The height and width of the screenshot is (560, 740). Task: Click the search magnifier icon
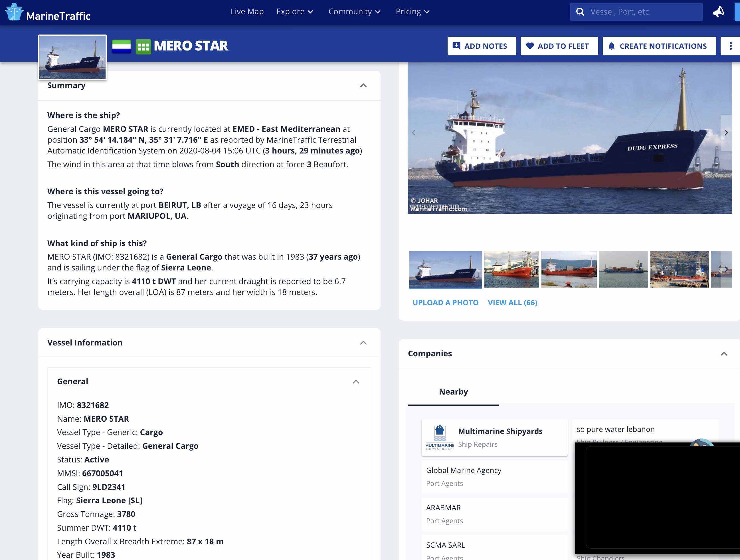[580, 12]
